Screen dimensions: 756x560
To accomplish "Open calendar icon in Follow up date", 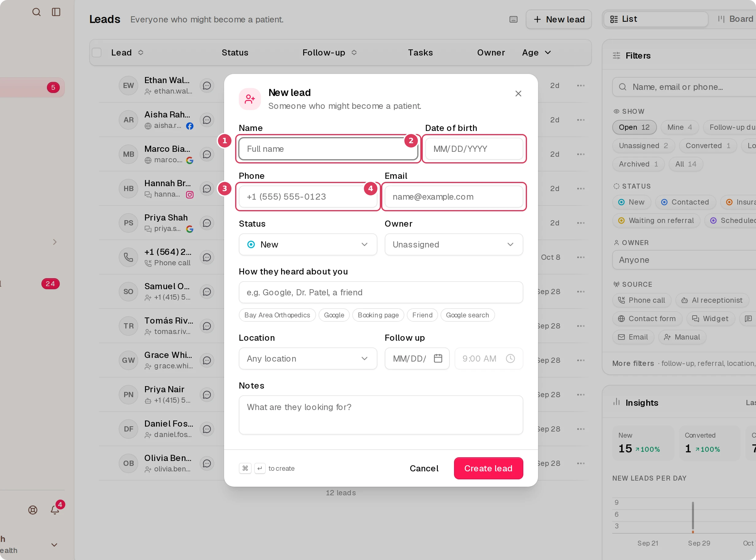I will coord(438,358).
